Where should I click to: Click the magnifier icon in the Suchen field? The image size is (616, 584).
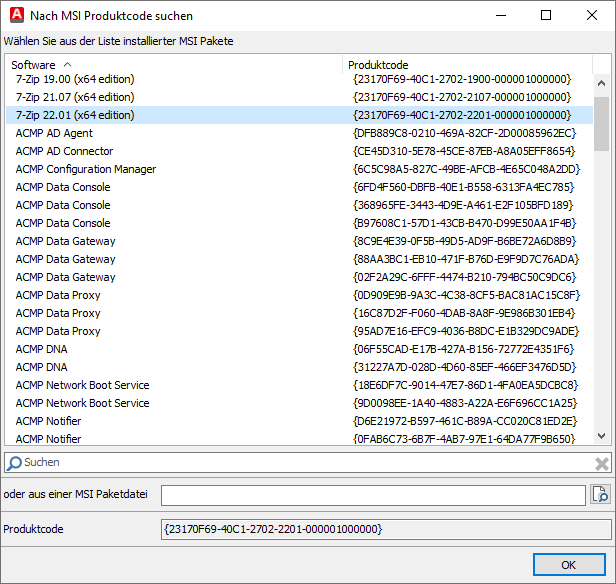click(14, 463)
